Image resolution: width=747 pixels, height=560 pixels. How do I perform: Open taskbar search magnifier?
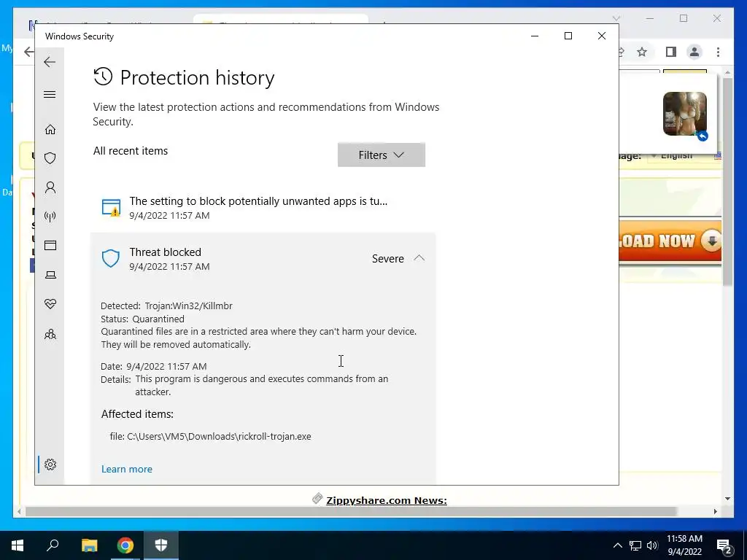point(53,545)
